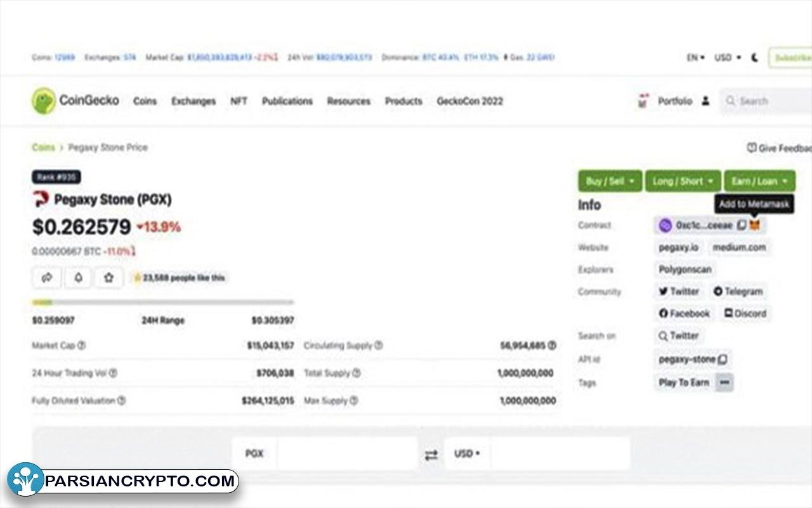Click the $0.262579 price value

tap(82, 227)
